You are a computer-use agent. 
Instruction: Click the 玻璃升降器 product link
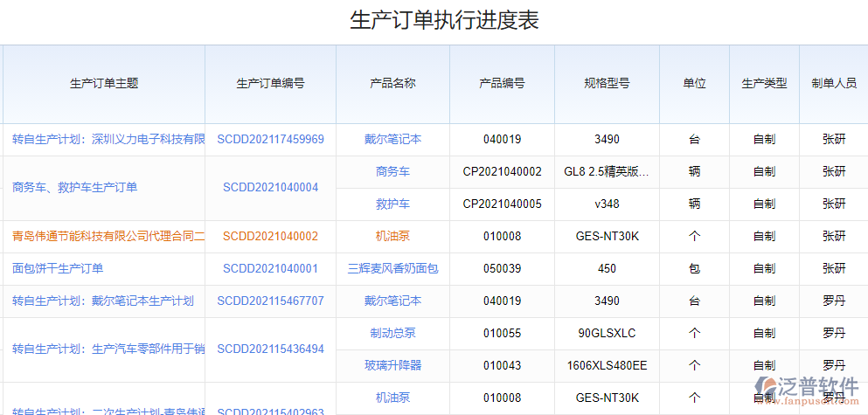point(392,365)
